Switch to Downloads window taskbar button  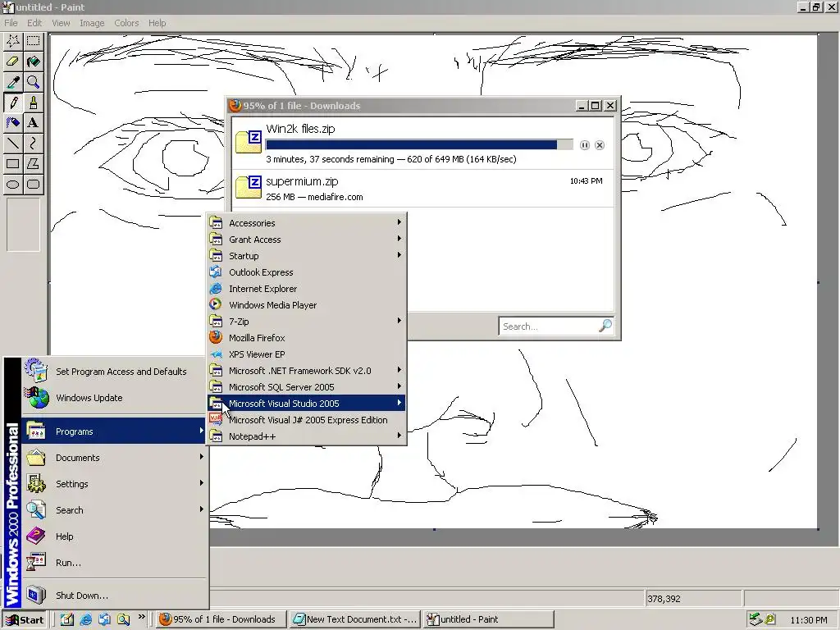click(220, 620)
